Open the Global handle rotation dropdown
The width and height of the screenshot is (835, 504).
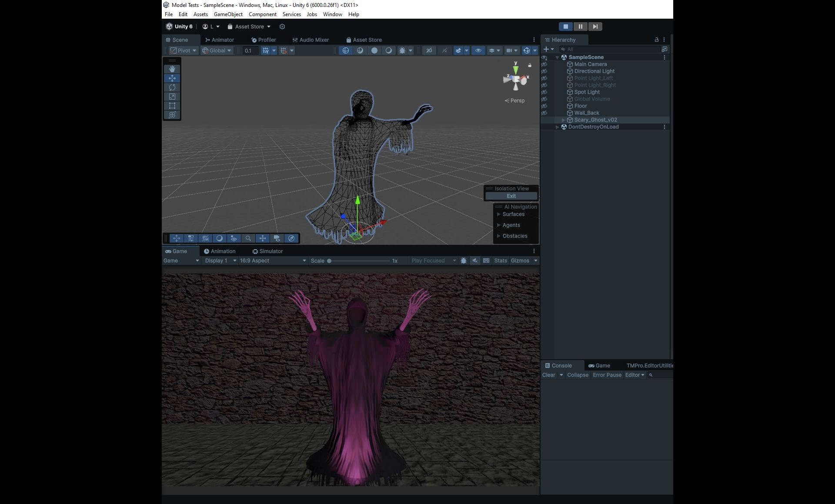coord(217,50)
